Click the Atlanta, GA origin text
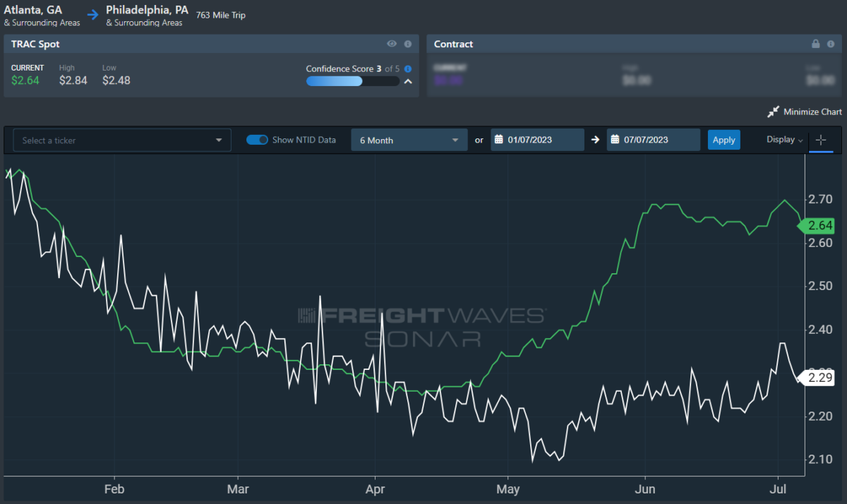 (x=33, y=10)
